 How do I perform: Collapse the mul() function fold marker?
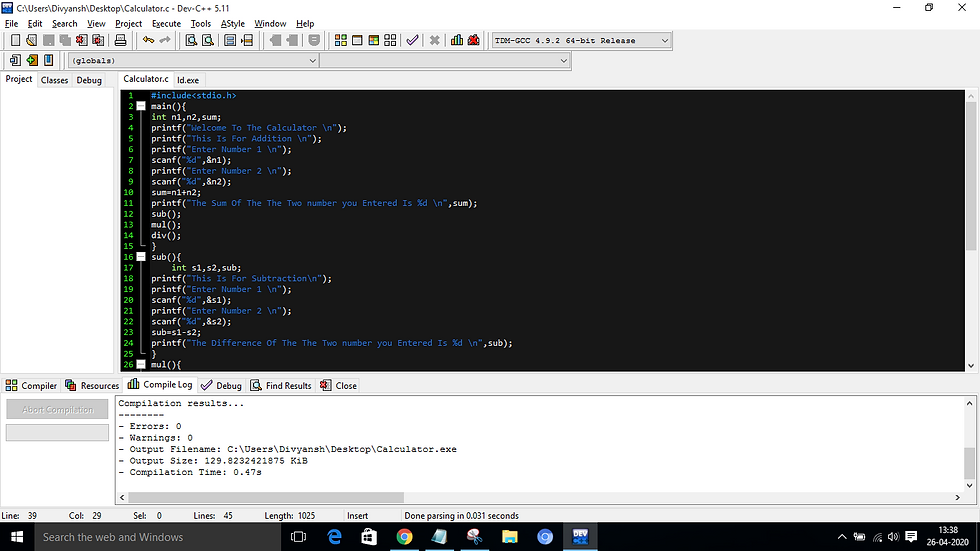141,364
